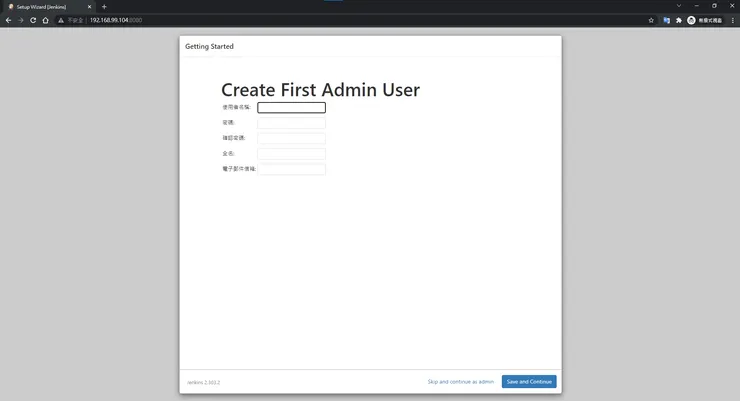Click the confirm password input field
This screenshot has height=401, width=740.
click(x=291, y=138)
